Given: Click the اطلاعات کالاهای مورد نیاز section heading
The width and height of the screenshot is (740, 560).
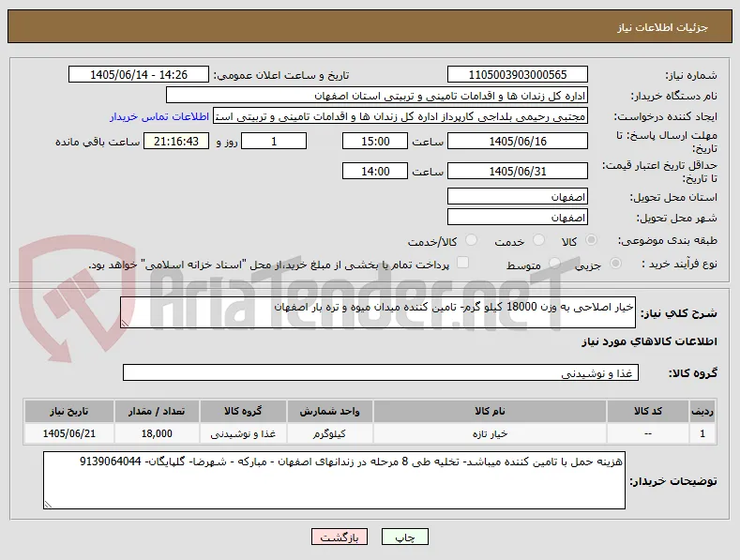Looking at the screenshot, I should [x=649, y=341].
